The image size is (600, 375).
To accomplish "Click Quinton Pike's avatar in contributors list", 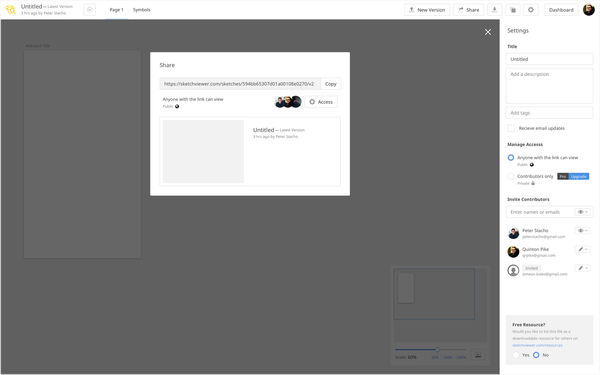I will coord(513,252).
